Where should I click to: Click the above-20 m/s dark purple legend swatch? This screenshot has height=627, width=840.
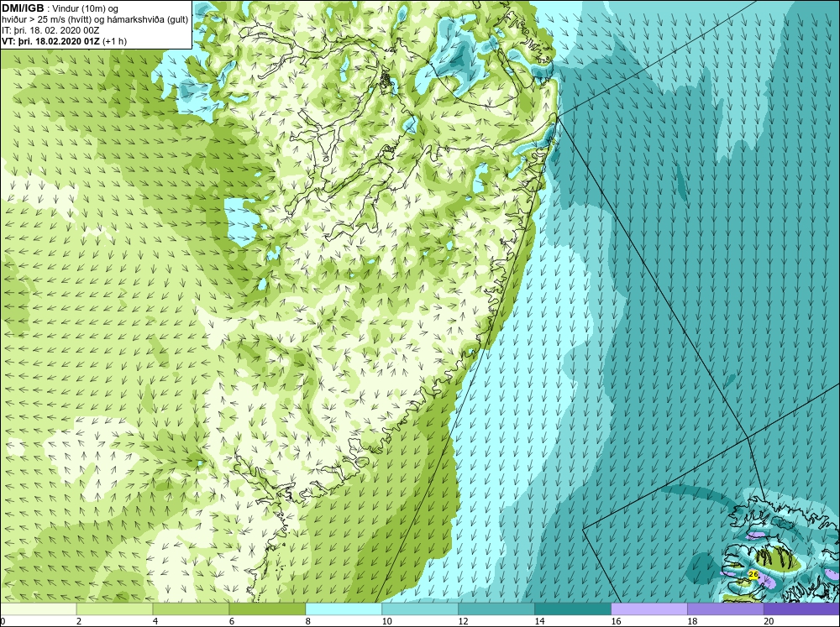pyautogui.click(x=801, y=609)
